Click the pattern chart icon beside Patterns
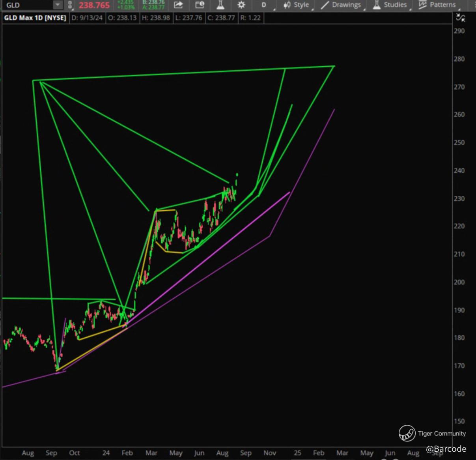 pyautogui.click(x=422, y=5)
